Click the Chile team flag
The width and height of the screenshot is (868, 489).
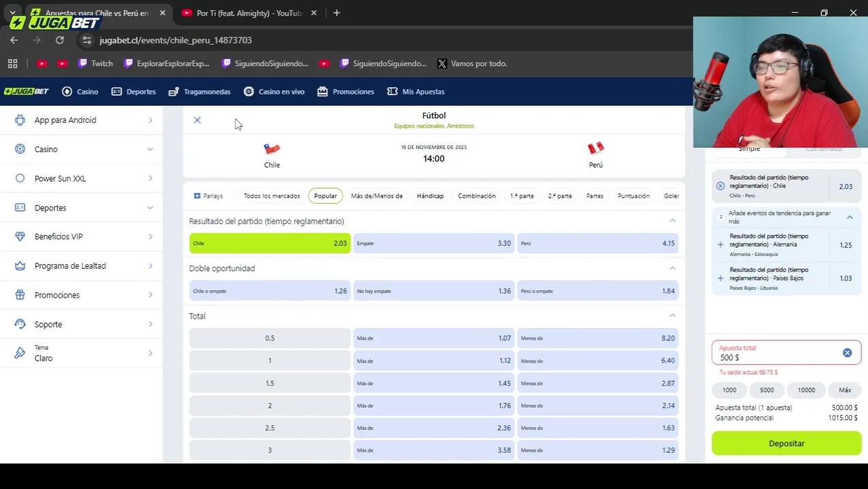point(272,148)
